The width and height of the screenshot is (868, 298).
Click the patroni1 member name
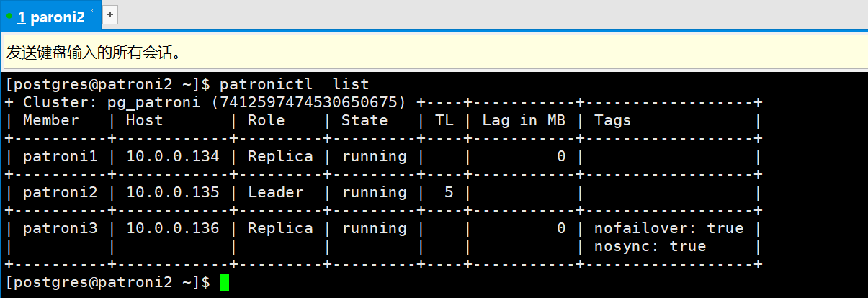click(x=60, y=156)
